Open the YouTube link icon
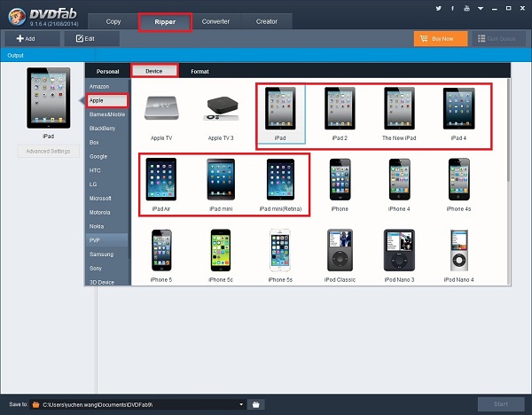The height and width of the screenshot is (415, 532). click(467, 8)
